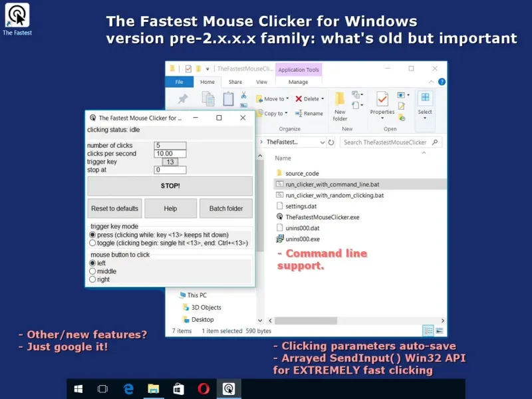
Task: Select right mouse button option
Action: 92,279
